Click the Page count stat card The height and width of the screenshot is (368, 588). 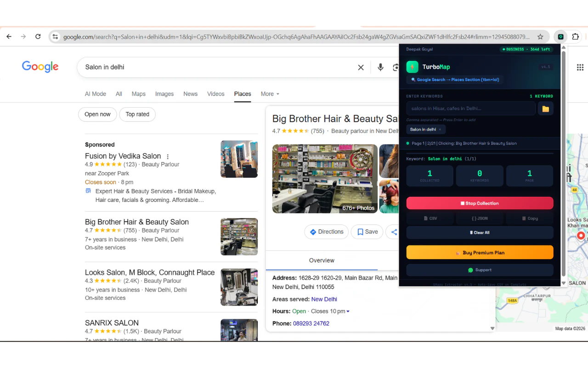tap(529, 176)
